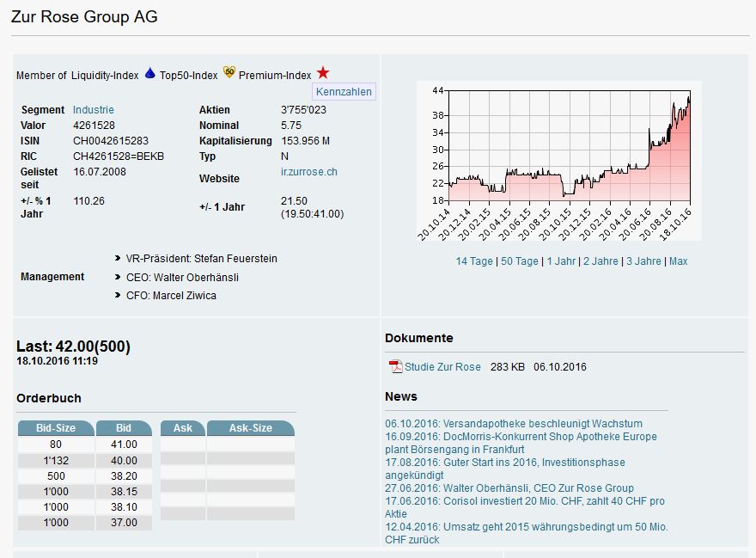The width and height of the screenshot is (756, 558).
Task: Switch the chart to 3 Jahre
Action: pos(643,261)
